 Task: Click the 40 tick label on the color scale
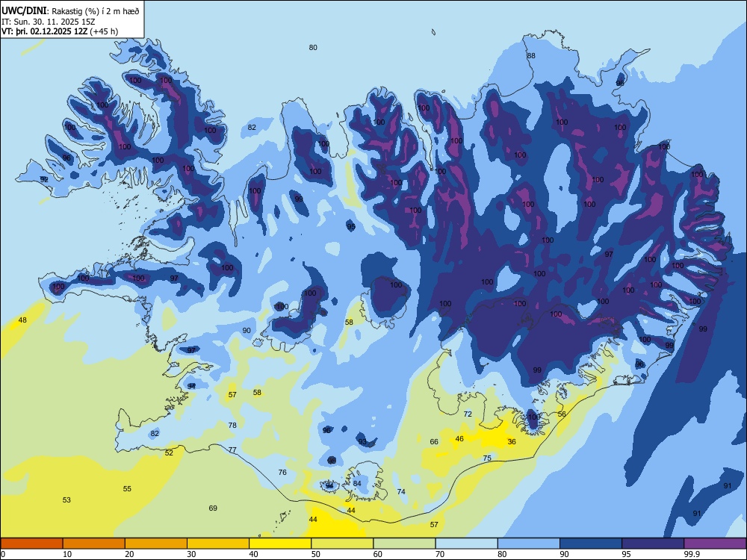pyautogui.click(x=253, y=554)
